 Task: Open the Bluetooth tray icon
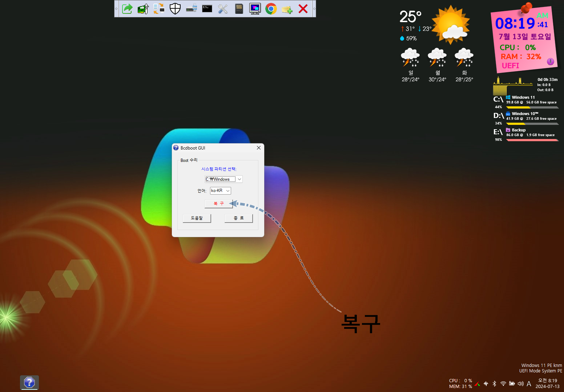[494, 384]
